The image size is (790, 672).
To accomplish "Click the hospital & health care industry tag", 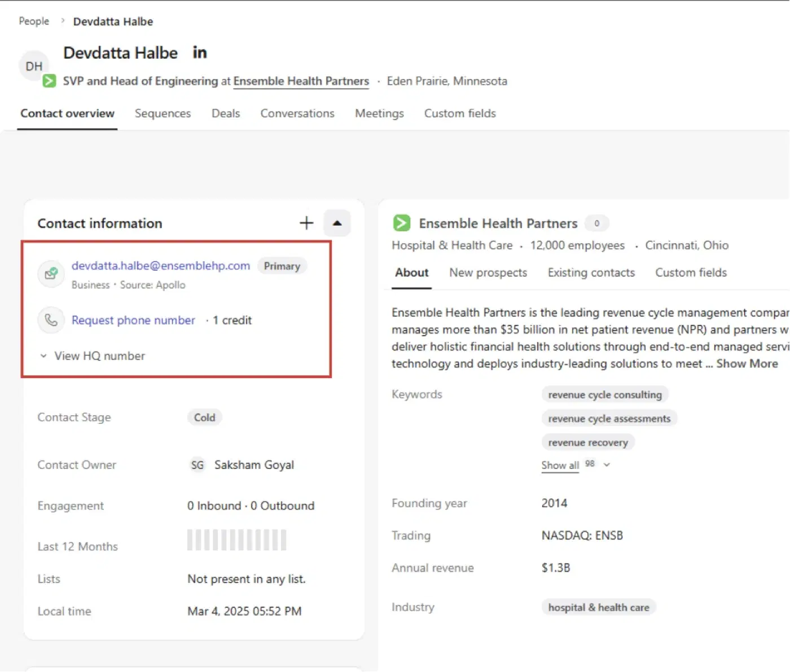I will (599, 608).
